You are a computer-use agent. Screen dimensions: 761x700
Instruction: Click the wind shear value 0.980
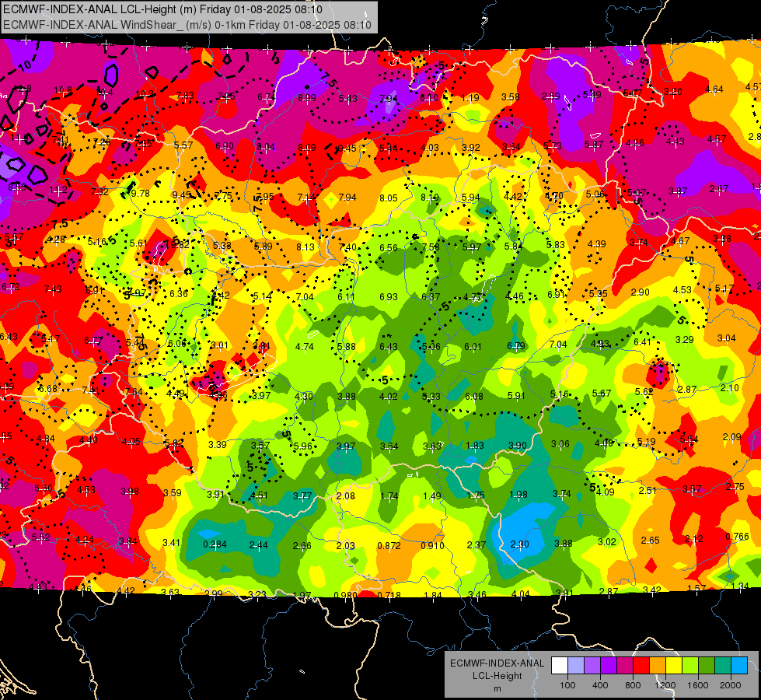346,595
